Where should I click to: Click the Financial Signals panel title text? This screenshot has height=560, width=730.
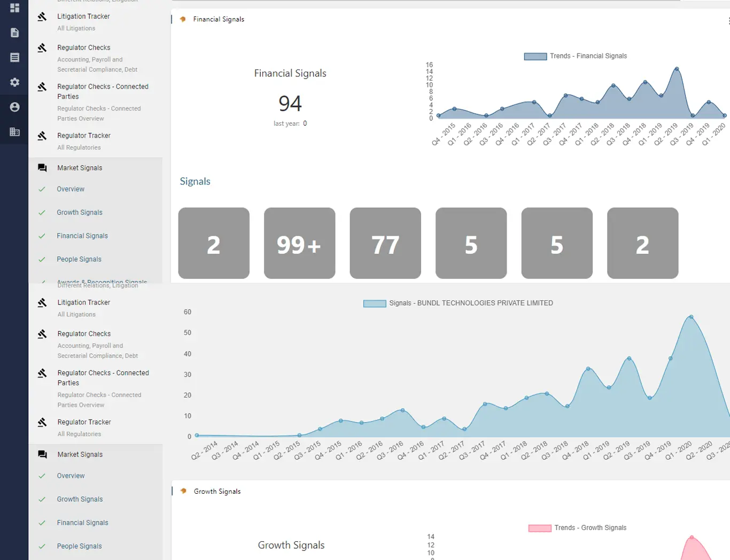tap(219, 19)
